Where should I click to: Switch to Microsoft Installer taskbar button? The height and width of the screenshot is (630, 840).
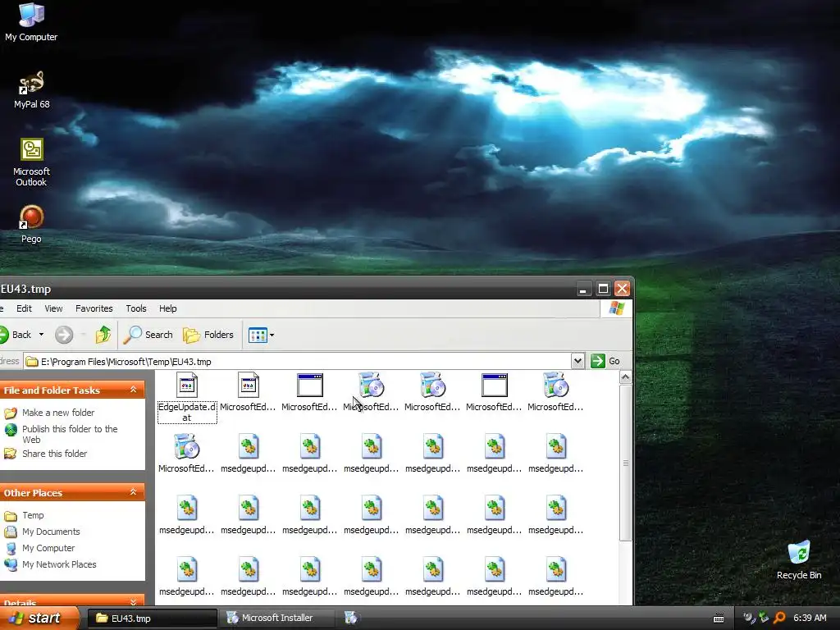tap(277, 619)
